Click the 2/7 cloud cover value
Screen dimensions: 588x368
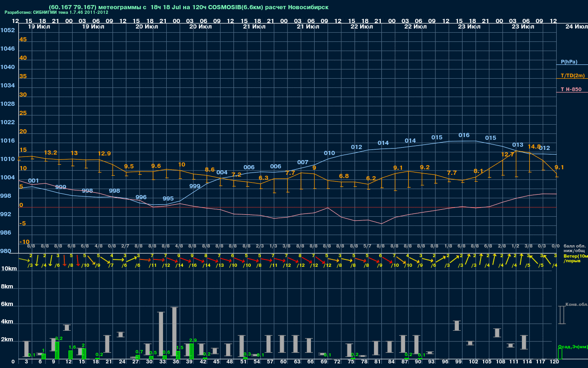click(125, 246)
